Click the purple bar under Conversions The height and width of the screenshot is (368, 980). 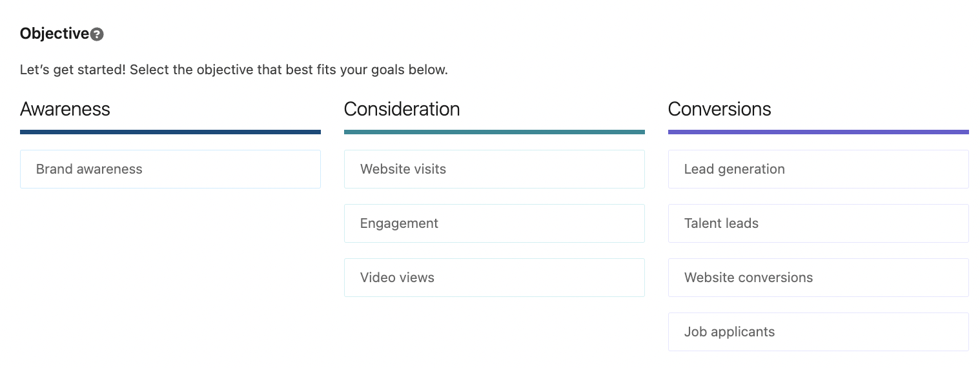click(x=818, y=132)
